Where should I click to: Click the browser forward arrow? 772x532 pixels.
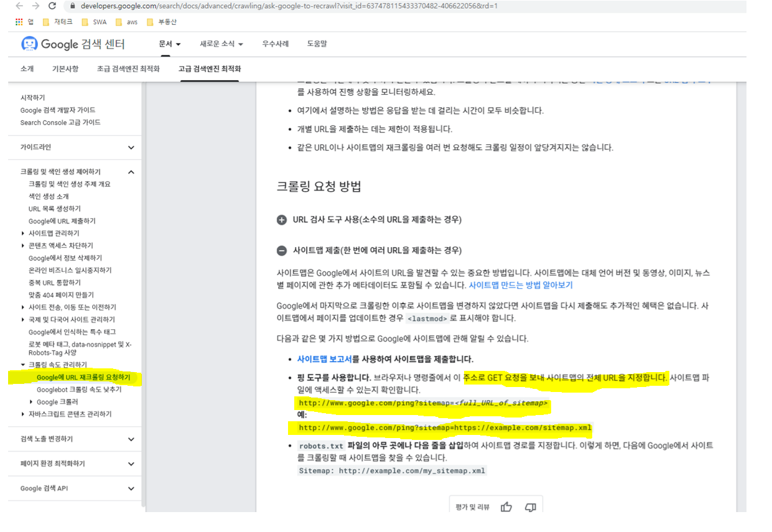click(x=35, y=6)
